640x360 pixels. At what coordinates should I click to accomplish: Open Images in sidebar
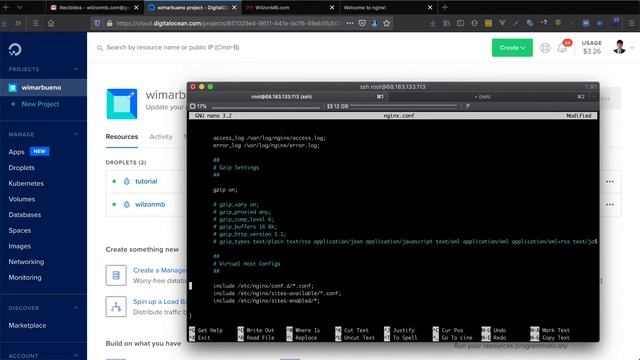pos(20,246)
